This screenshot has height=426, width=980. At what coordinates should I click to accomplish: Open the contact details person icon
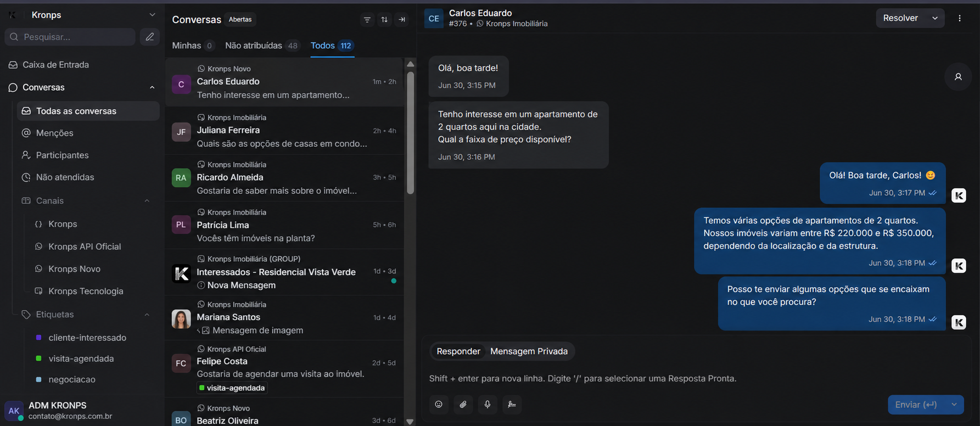pos(958,77)
